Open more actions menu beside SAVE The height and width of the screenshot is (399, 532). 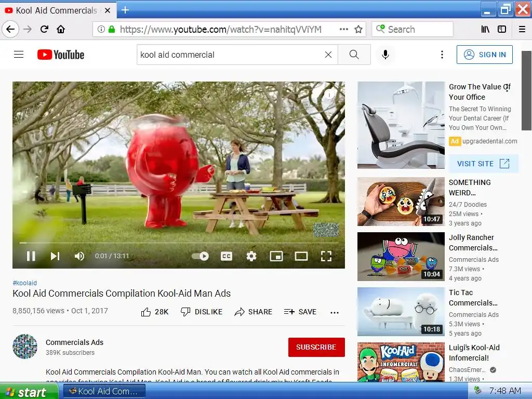335,312
